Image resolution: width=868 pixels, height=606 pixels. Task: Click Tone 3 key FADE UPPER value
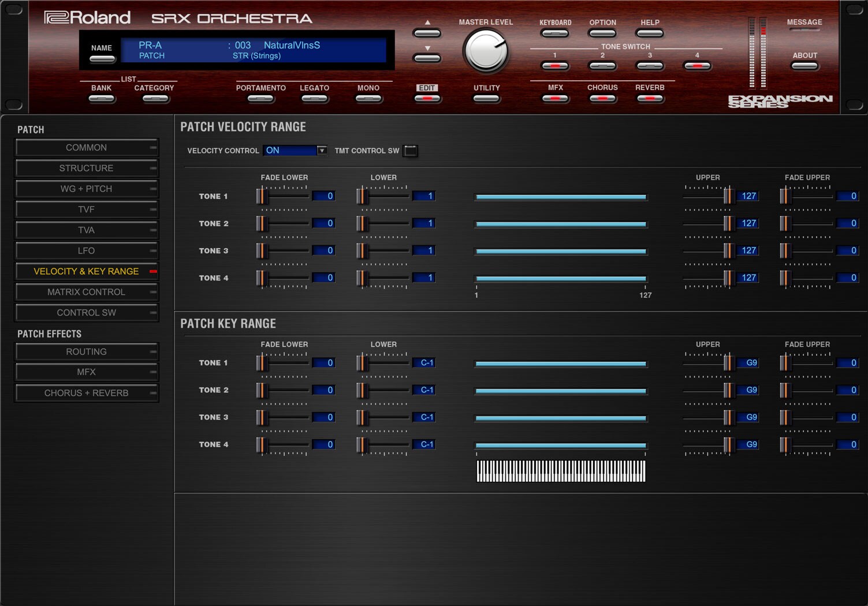tap(848, 417)
